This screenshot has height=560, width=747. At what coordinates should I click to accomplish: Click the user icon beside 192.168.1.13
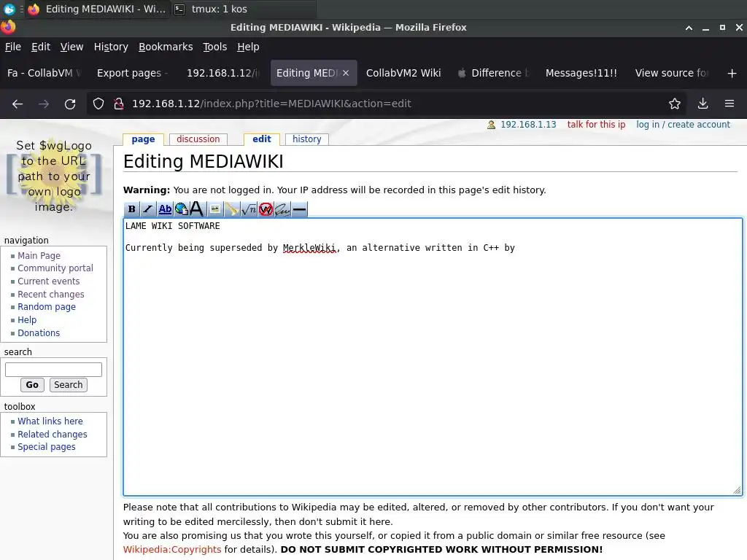(491, 125)
